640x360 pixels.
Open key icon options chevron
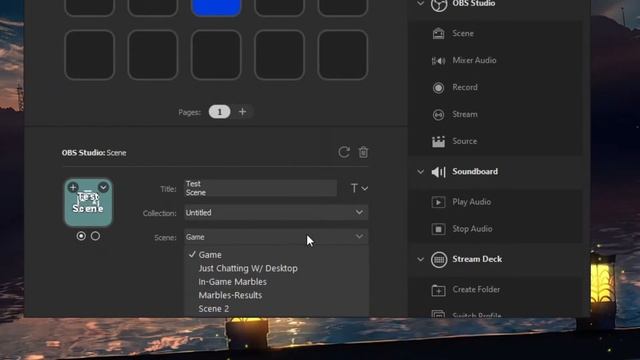(103, 187)
